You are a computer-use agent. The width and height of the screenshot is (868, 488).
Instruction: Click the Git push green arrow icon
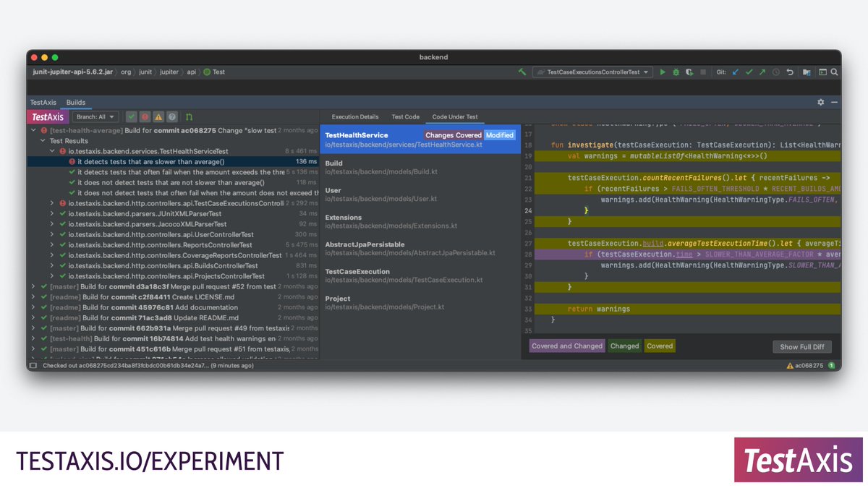tap(762, 72)
